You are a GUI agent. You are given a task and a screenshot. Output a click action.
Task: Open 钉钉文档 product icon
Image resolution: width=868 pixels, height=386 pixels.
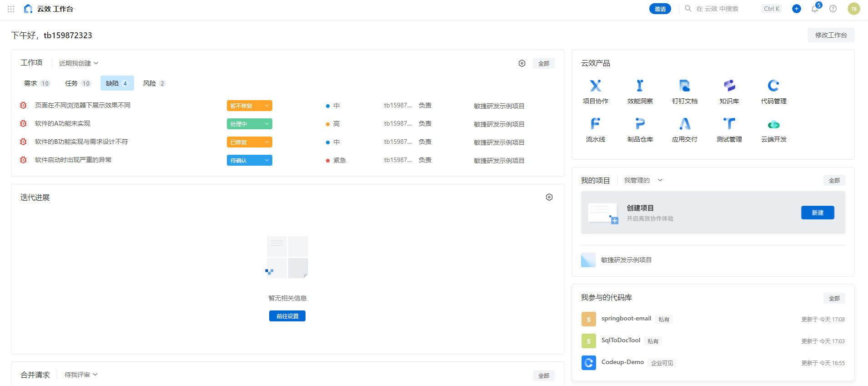pyautogui.click(x=684, y=86)
